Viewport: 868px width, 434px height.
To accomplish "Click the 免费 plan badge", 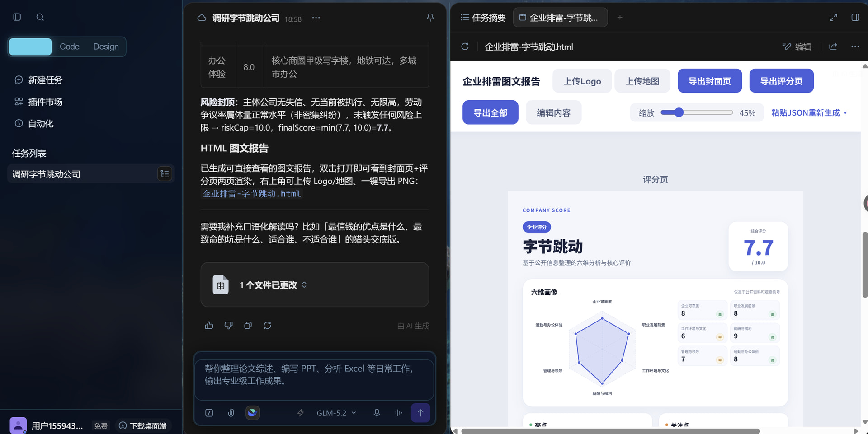I will point(100,426).
